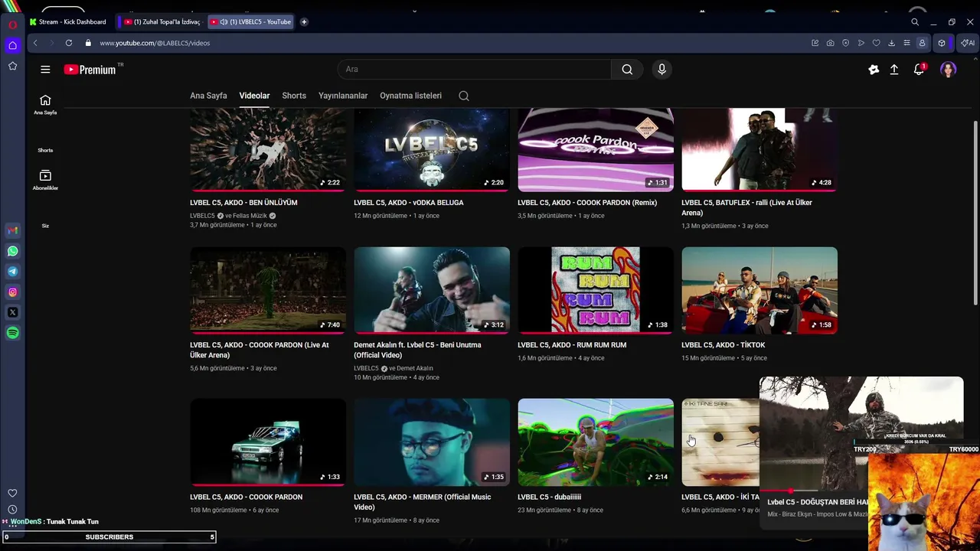Open Abonelikler in YouTube mini sidebar
The width and height of the screenshot is (980, 551).
45,181
